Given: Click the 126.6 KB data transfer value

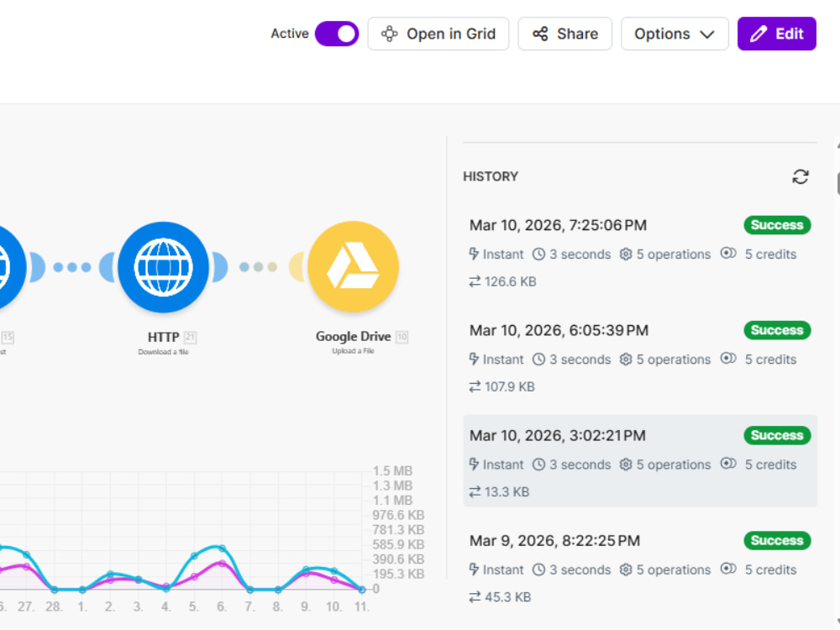Looking at the screenshot, I should (x=510, y=281).
